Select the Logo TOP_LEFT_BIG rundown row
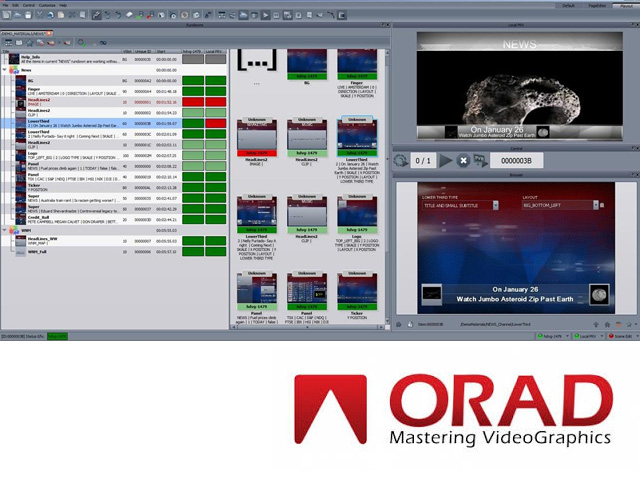Screen dimensions: 640x480 tap(113, 156)
